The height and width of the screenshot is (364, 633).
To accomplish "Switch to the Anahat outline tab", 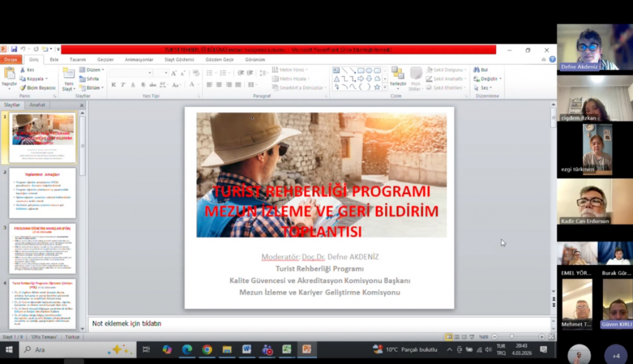I will click(x=37, y=105).
